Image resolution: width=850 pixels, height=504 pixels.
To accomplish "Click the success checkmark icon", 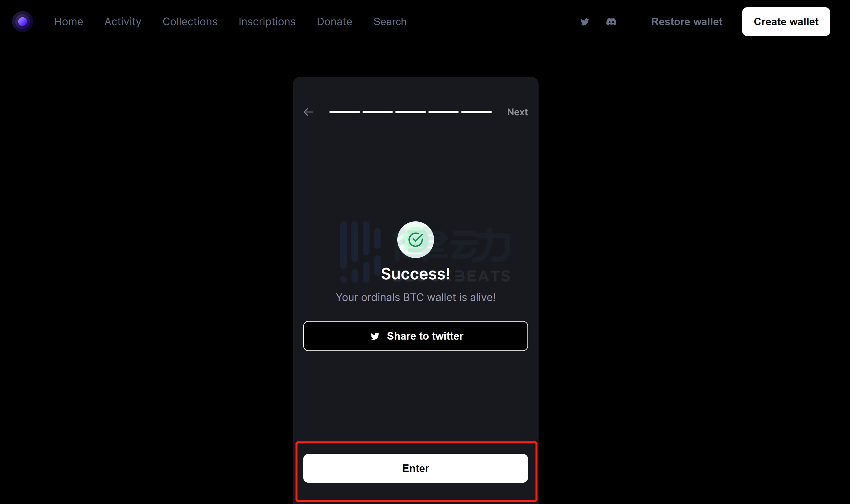I will (415, 239).
